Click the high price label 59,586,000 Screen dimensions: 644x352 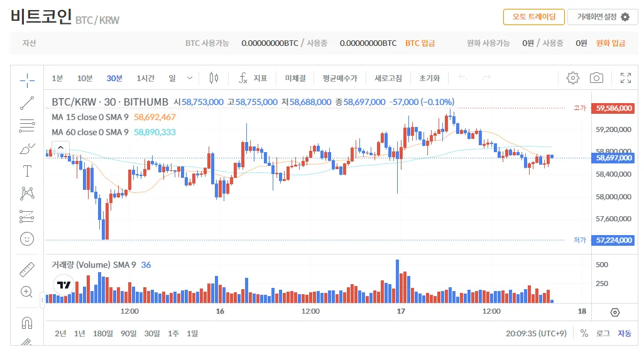(x=614, y=109)
